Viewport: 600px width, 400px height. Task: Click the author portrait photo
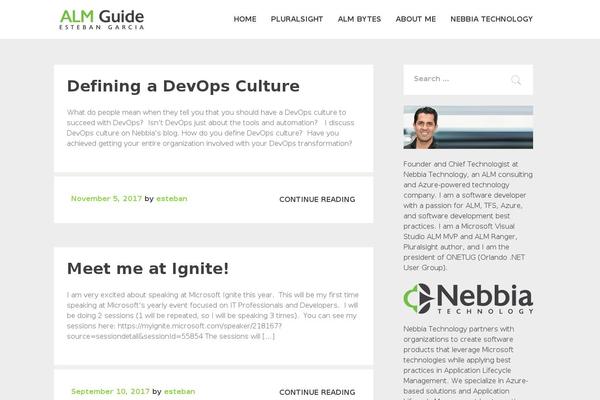468,127
